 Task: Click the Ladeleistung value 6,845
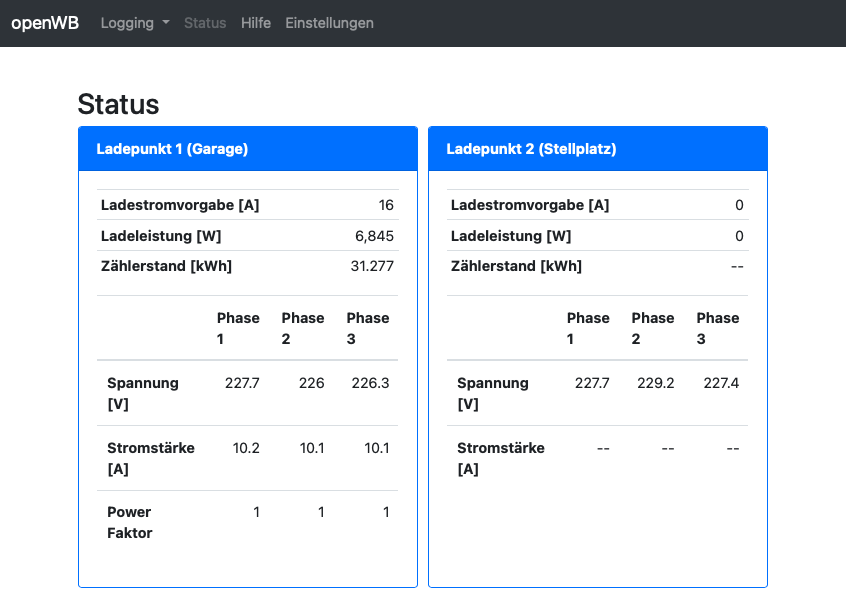[374, 236]
